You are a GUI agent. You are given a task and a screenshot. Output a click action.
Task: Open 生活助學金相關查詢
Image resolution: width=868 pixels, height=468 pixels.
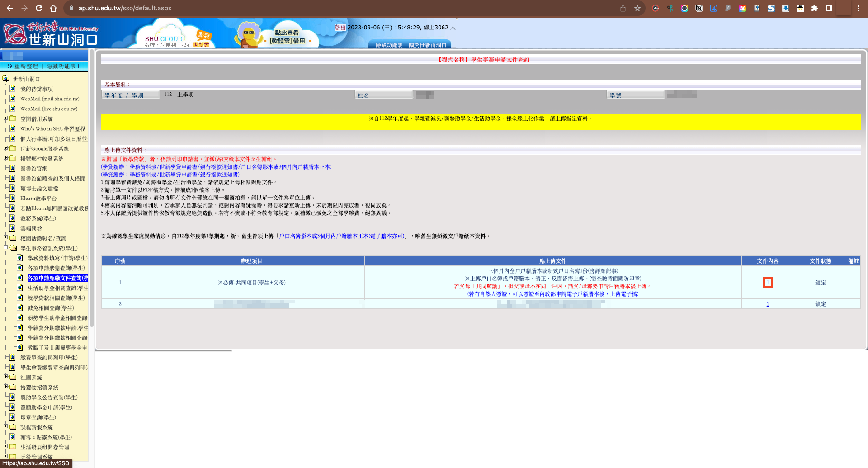[x=58, y=288]
